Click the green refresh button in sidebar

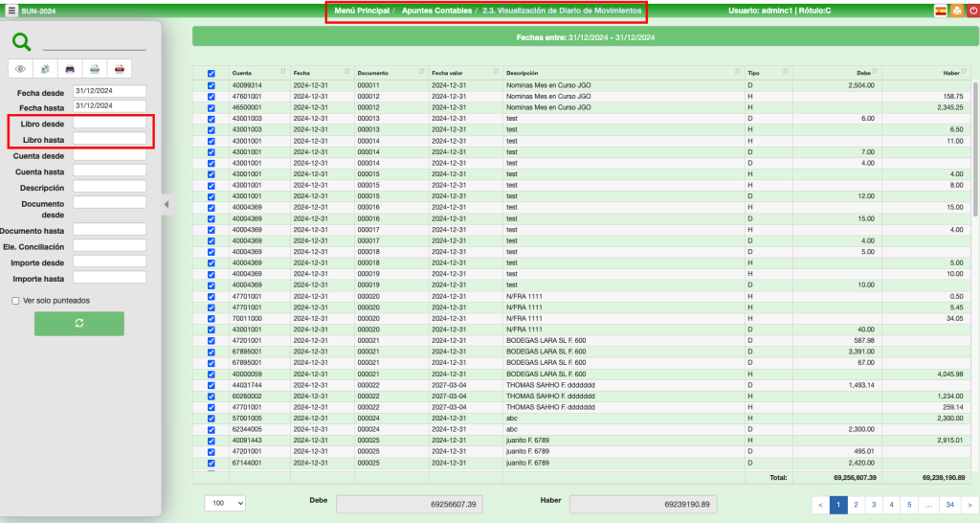[x=78, y=323]
